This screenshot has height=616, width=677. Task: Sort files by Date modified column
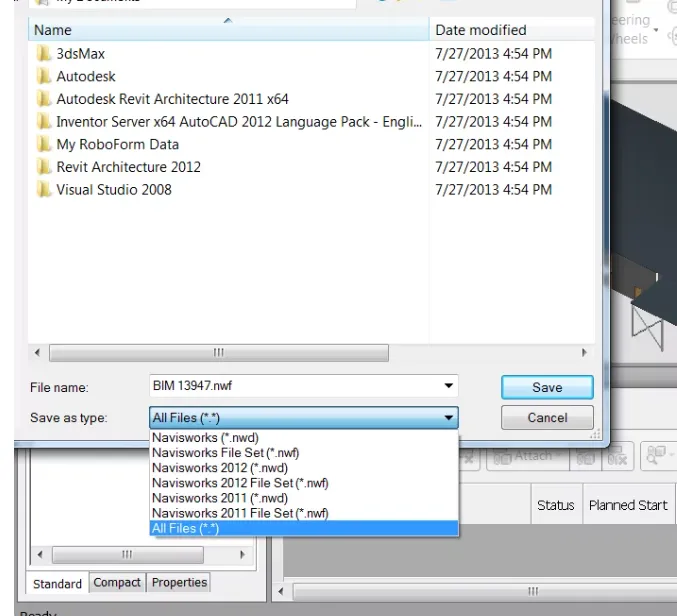pos(480,30)
